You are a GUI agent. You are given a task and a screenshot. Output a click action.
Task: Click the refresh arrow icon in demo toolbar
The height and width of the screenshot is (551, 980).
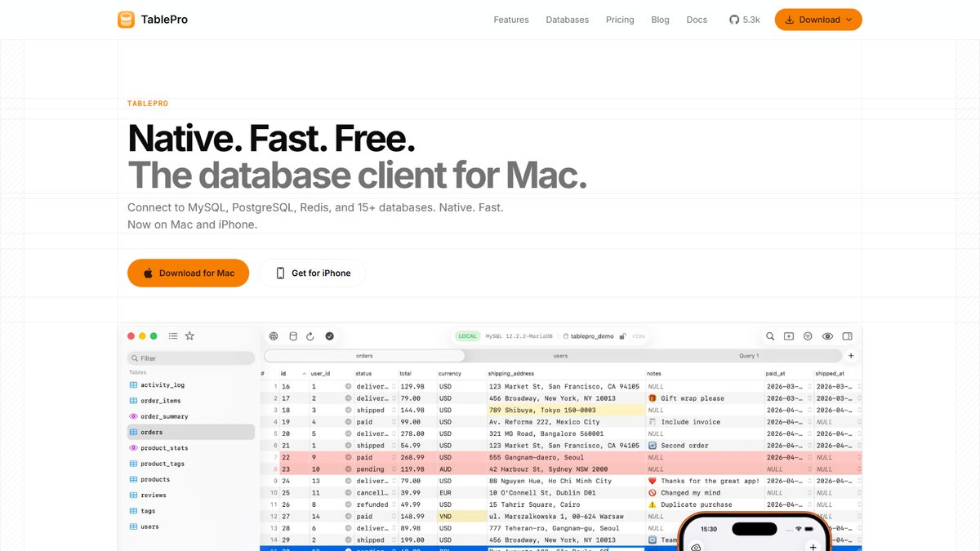[310, 335]
